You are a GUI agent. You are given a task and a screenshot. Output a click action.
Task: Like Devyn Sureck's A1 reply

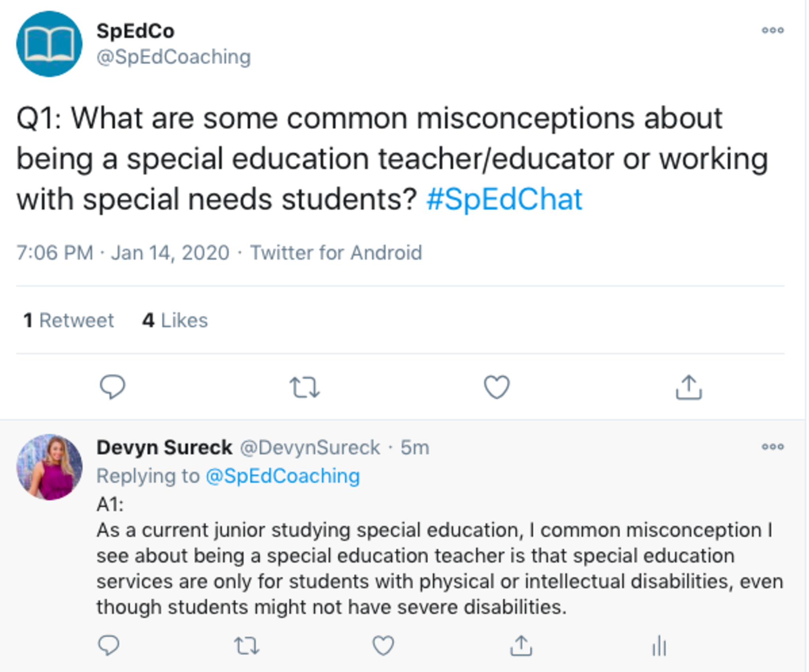(x=383, y=646)
